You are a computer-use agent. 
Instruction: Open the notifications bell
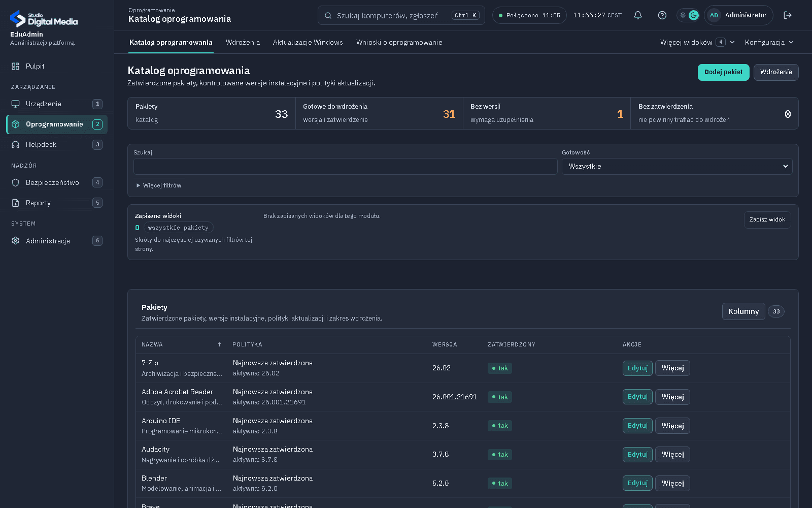pos(638,15)
